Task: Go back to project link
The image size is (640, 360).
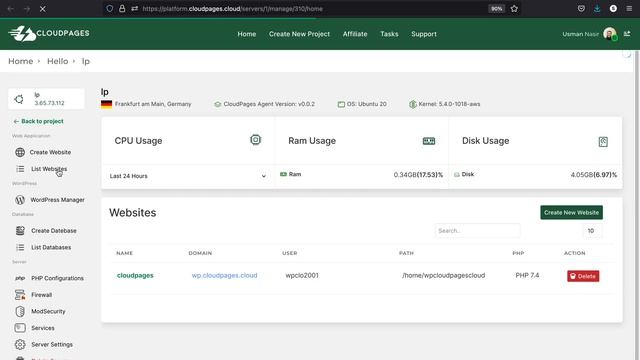Action: point(38,121)
